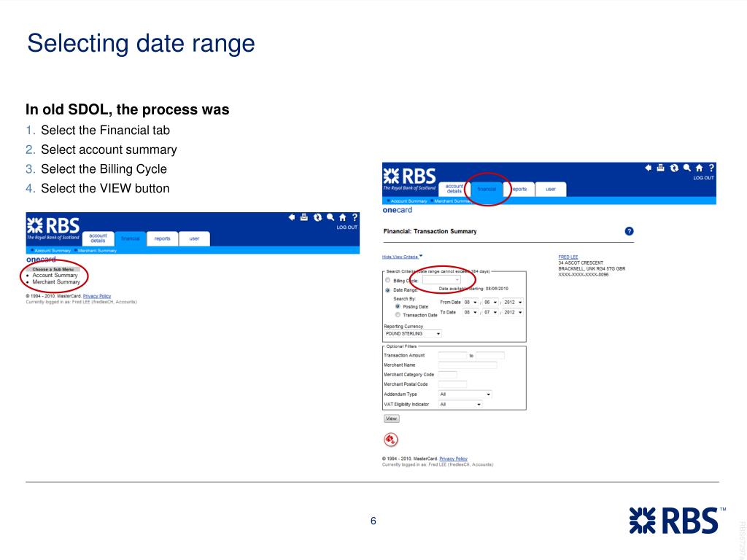Click slide step 'Select the VIEW button'
Viewport: 747px width, 560px height.
[x=105, y=189]
